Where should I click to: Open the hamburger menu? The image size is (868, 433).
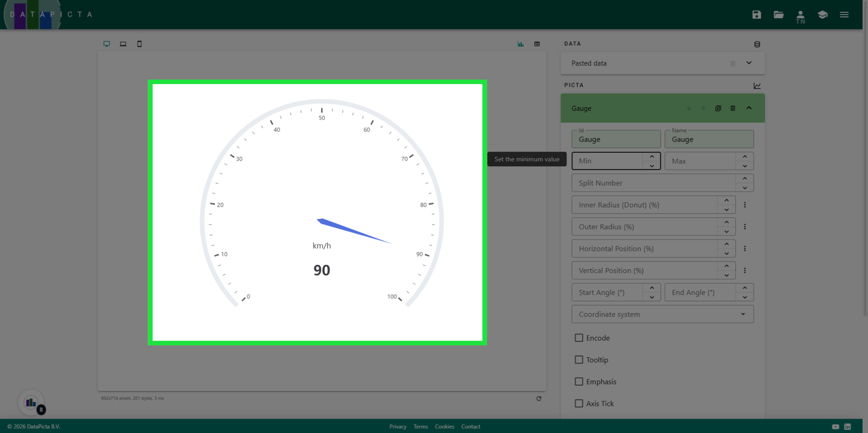pyautogui.click(x=844, y=14)
